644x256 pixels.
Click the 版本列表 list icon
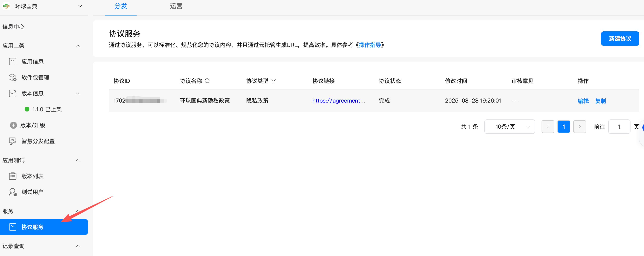(x=13, y=176)
